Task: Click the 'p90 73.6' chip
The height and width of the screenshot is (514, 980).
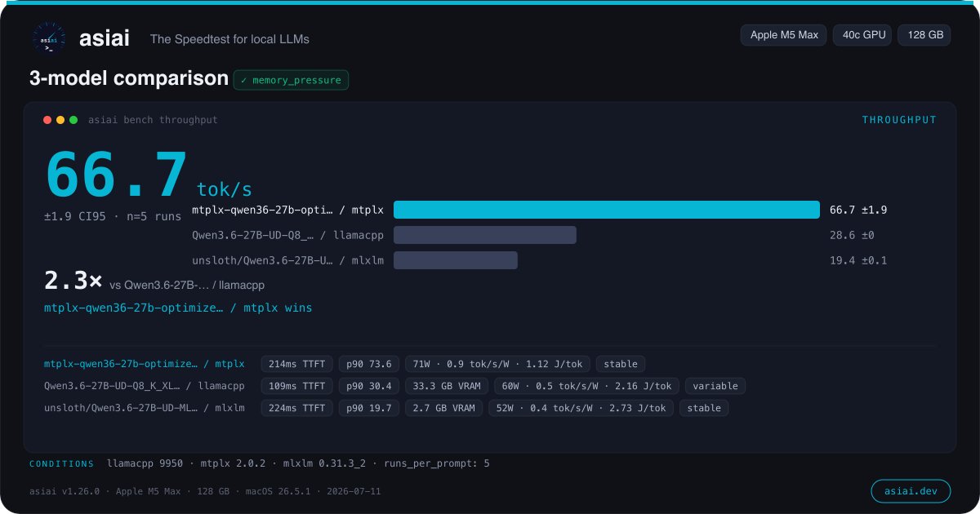Action: click(x=368, y=364)
